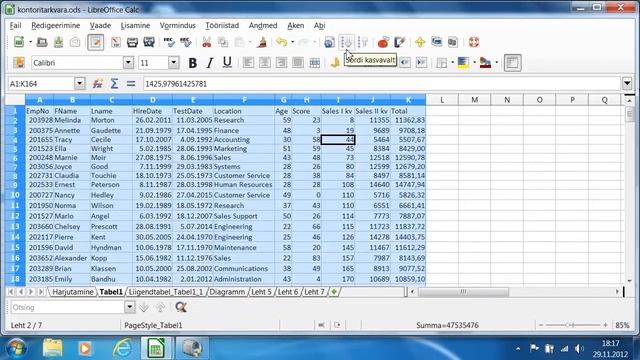The width and height of the screenshot is (640, 360).
Task: Open the Andmed menu
Action: [x=263, y=25]
